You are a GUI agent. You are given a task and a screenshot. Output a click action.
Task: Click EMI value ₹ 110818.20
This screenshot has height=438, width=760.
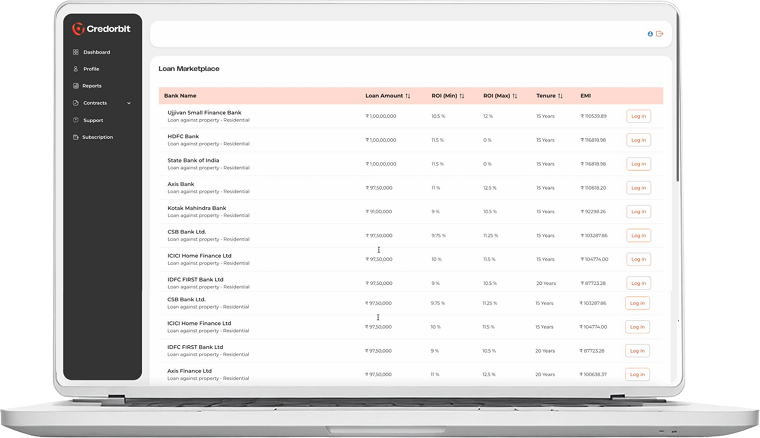coord(593,188)
